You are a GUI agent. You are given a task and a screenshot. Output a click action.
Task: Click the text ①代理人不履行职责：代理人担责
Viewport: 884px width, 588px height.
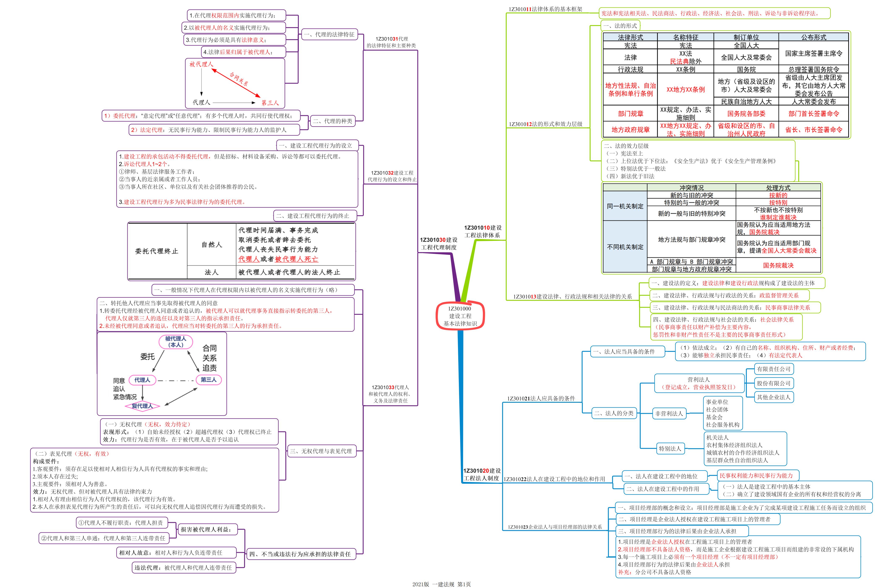[x=121, y=522]
